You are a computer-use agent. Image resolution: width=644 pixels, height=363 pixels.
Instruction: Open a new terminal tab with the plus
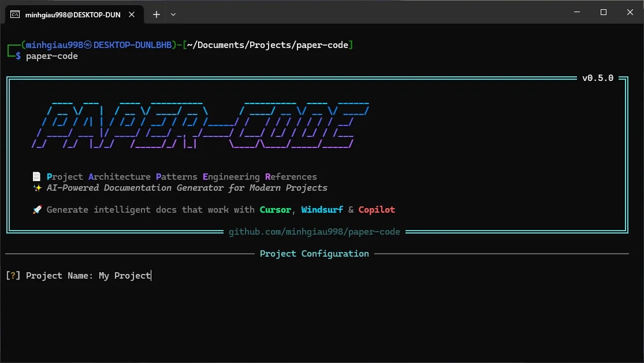[156, 14]
